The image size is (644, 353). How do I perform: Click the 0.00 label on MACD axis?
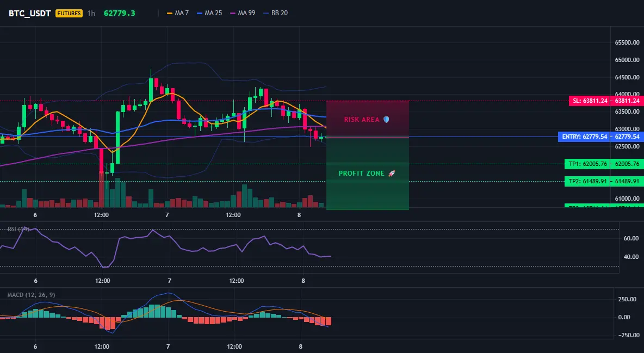tap(624, 317)
